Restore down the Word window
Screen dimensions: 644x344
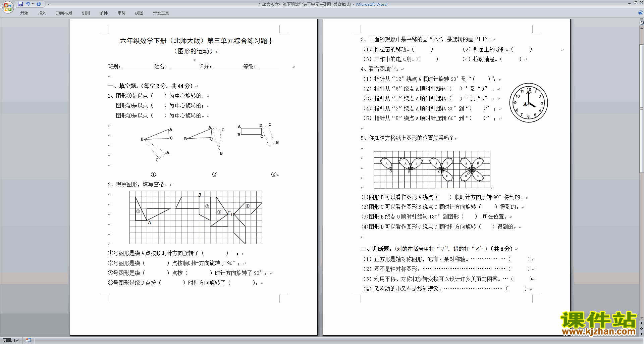[x=635, y=3]
